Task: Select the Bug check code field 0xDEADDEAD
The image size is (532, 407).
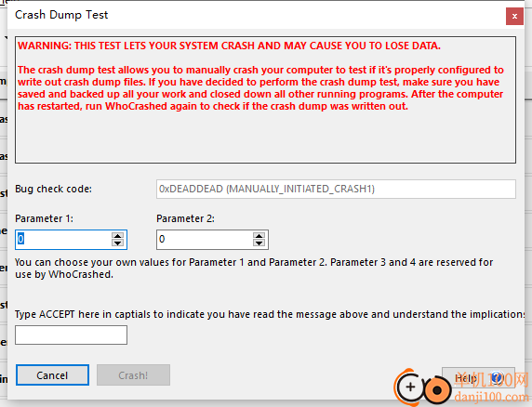Action: click(x=336, y=190)
